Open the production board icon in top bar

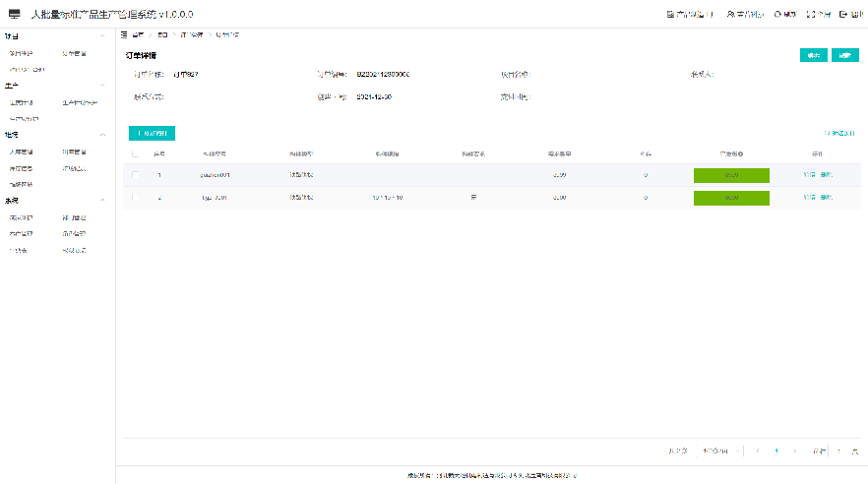coord(671,15)
